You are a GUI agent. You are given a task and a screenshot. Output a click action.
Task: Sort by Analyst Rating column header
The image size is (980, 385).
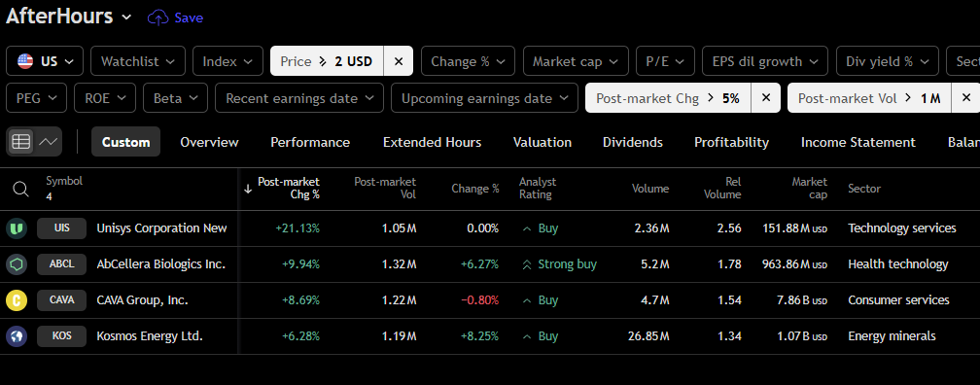(537, 189)
